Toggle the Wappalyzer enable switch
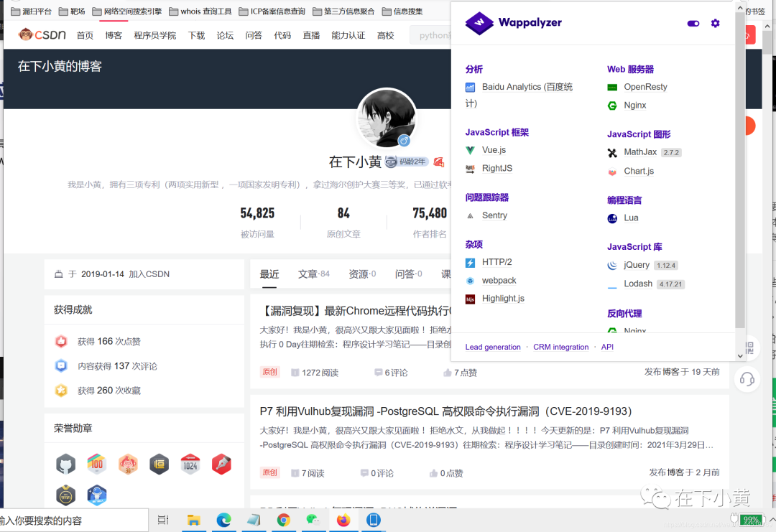Screen dimensions: 776x532 (x=693, y=23)
